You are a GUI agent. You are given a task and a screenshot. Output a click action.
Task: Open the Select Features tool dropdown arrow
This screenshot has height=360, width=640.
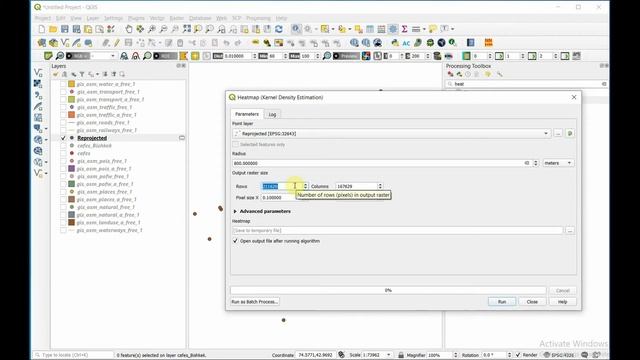[x=333, y=29]
